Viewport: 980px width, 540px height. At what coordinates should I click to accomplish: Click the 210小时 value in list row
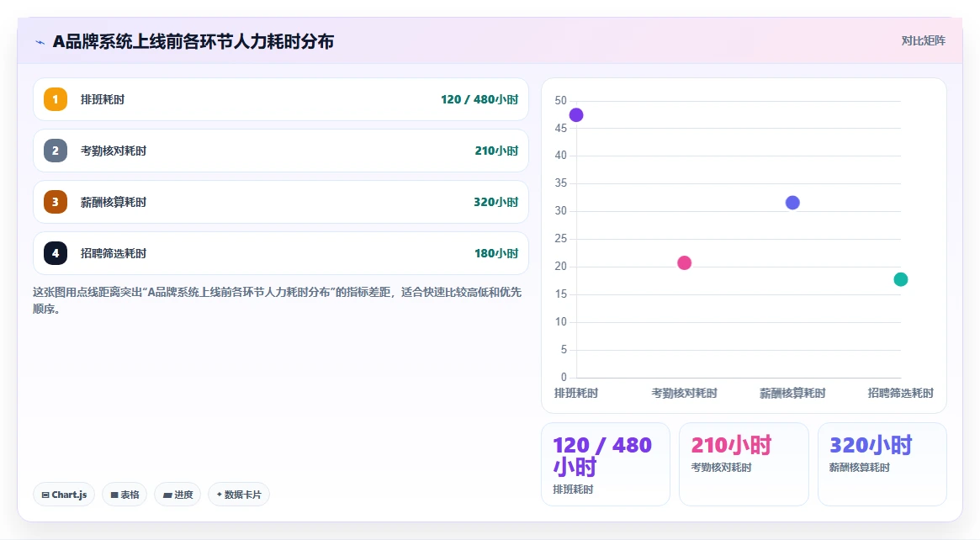tap(496, 151)
